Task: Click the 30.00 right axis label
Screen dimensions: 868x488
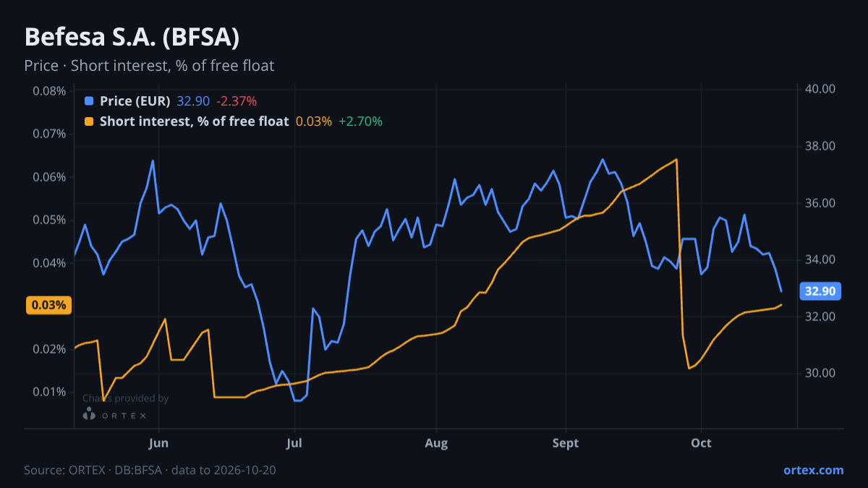Action: (820, 373)
